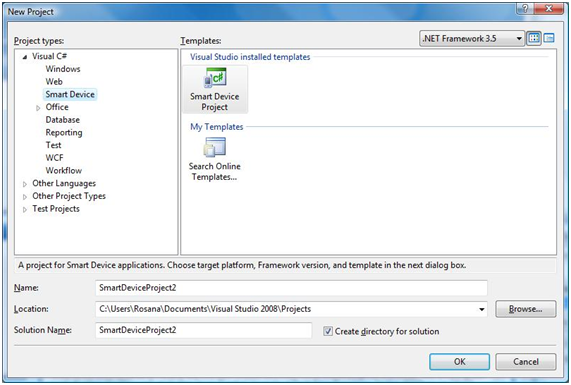The image size is (571, 385).
Task: Toggle Create directory for solution checkbox
Action: pyautogui.click(x=328, y=331)
